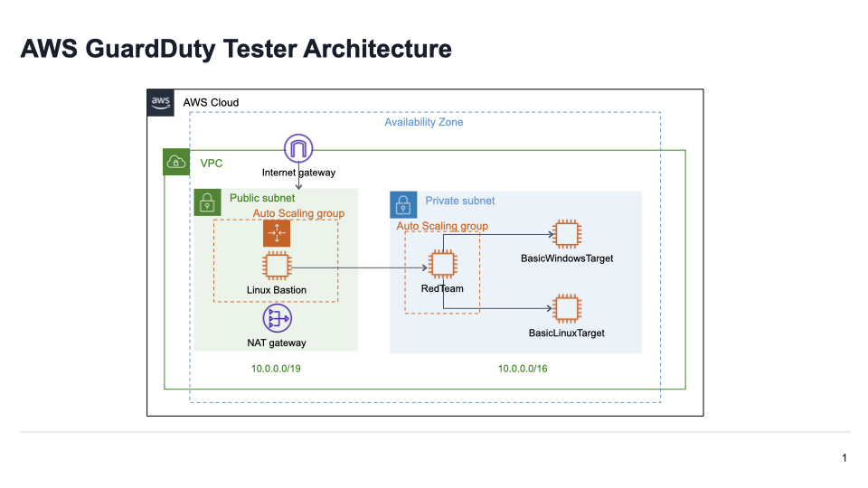Select the RedTeam instance icon
This screenshot has height=488, width=868.
(x=443, y=264)
